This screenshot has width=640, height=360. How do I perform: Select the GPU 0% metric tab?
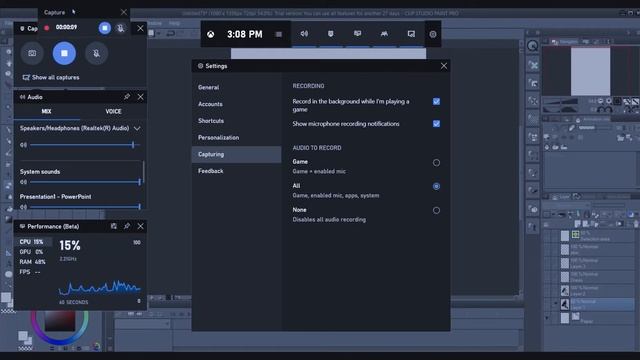[x=32, y=252]
